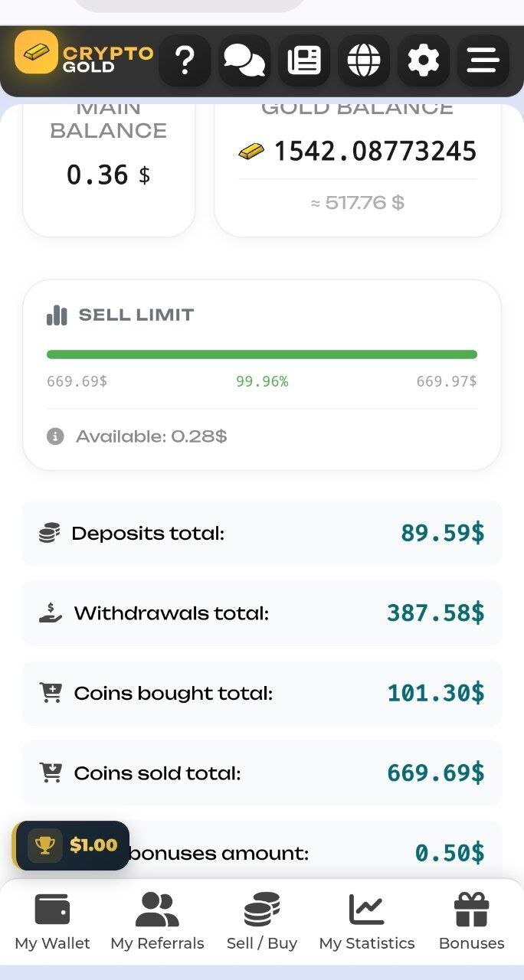Select the Withdrawals total row
Screen dimensions: 524x980
tap(262, 612)
